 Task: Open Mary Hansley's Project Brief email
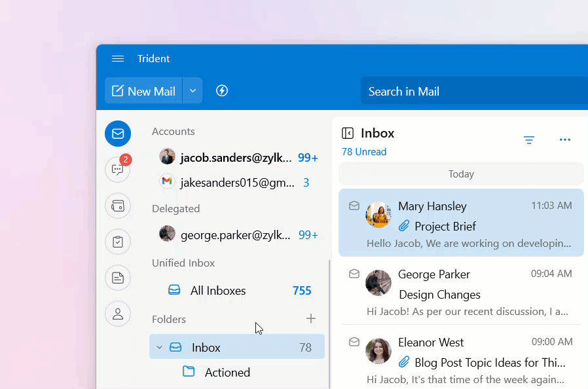pyautogui.click(x=461, y=223)
